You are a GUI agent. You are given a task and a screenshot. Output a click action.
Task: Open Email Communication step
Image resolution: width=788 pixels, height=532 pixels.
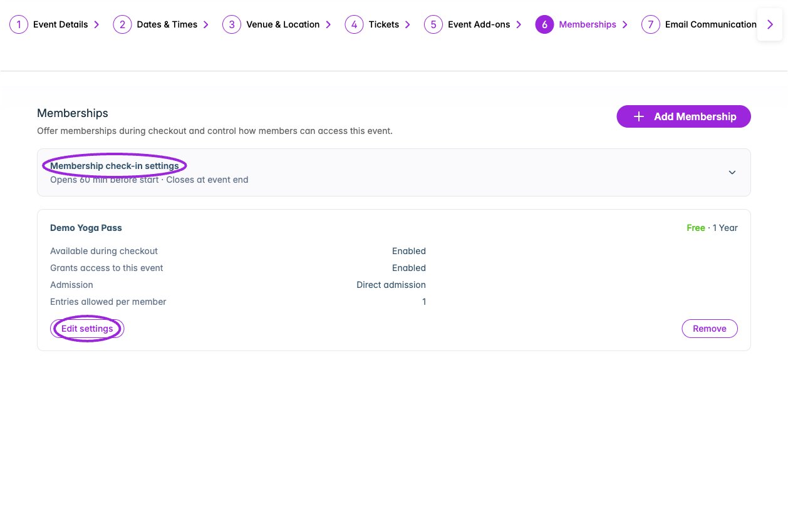(699, 24)
